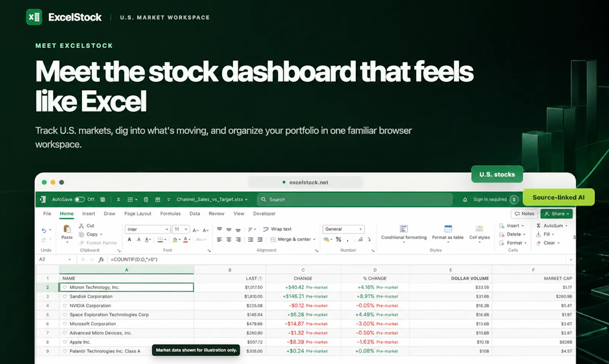This screenshot has height=364, width=609.
Task: Click Cell styles
Action: point(480,233)
